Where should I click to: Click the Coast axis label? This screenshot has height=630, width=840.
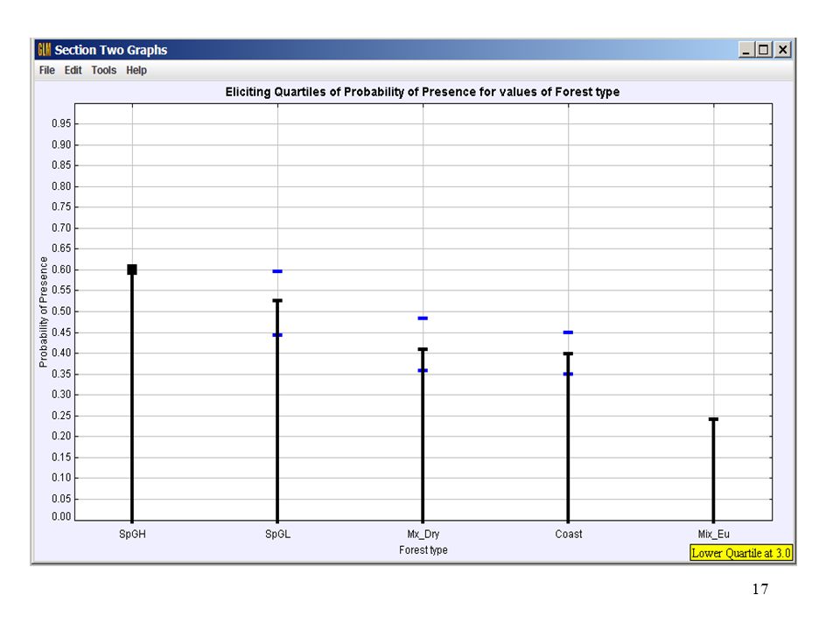tap(569, 534)
